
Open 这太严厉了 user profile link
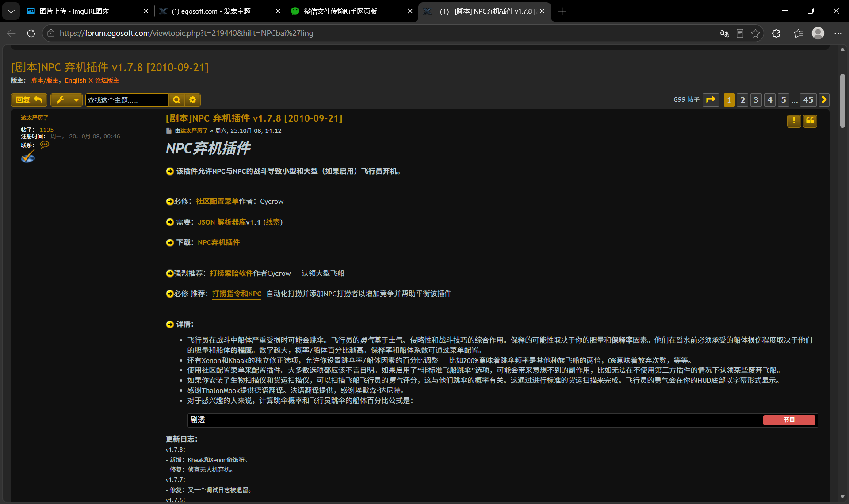[x=34, y=118]
